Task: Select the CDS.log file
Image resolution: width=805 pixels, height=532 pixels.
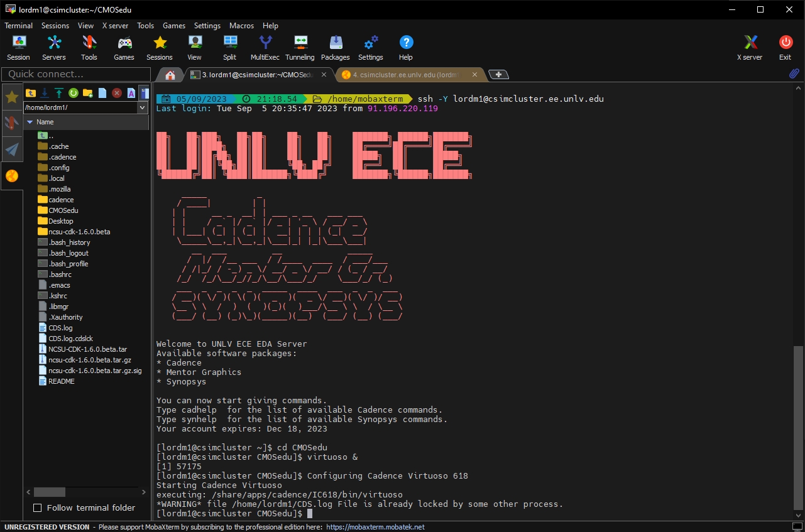Action: pyautogui.click(x=60, y=328)
